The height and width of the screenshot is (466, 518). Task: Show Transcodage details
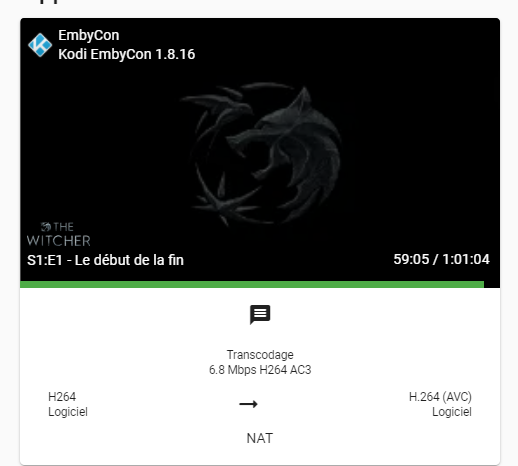click(x=260, y=355)
